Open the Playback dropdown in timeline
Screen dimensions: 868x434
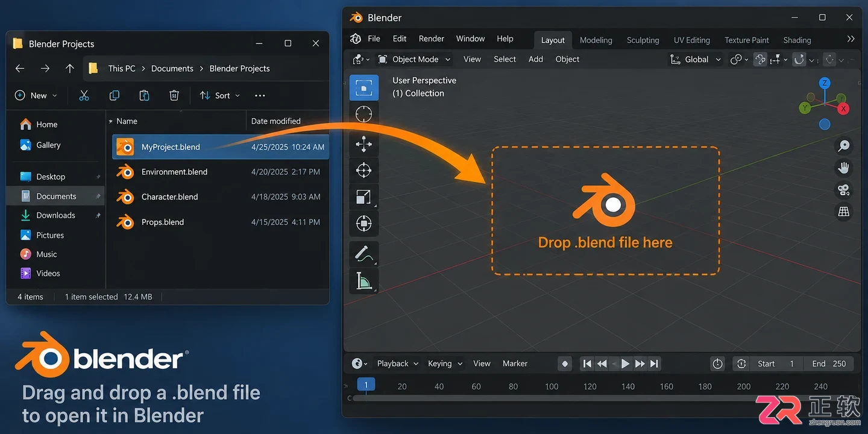[x=397, y=363]
